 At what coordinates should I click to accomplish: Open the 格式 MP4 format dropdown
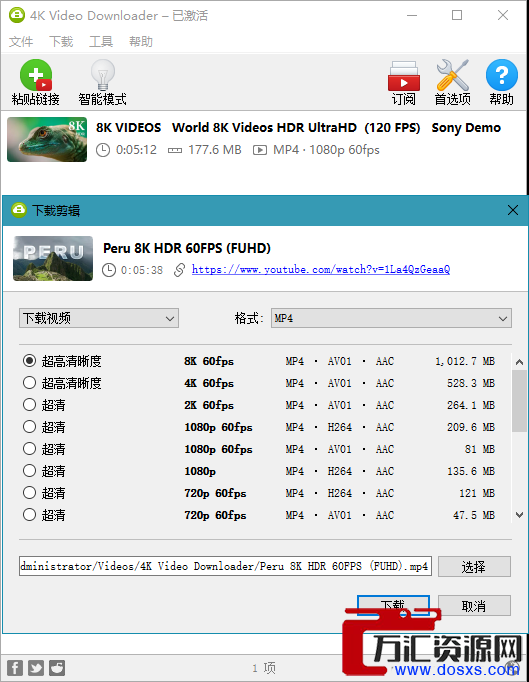pyautogui.click(x=391, y=318)
